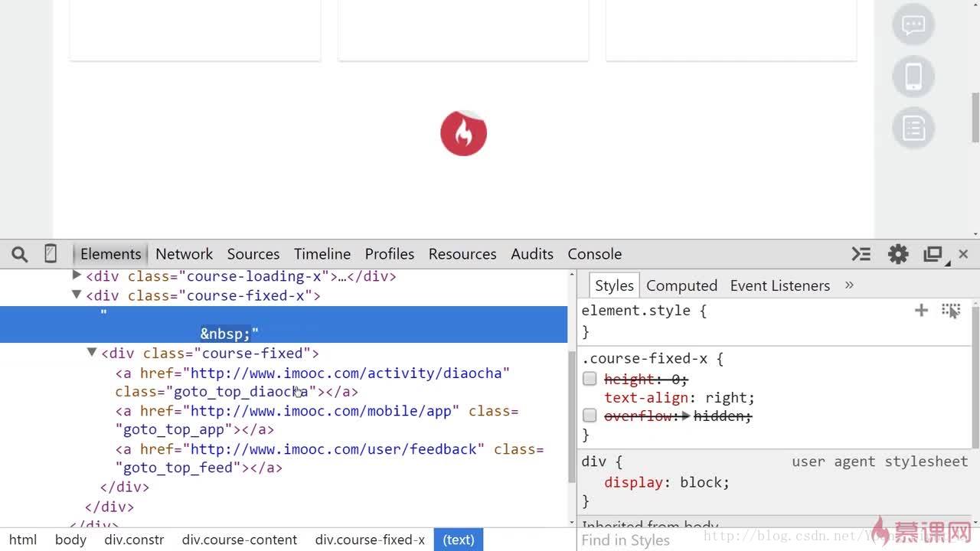Open the Sources panel

253,254
